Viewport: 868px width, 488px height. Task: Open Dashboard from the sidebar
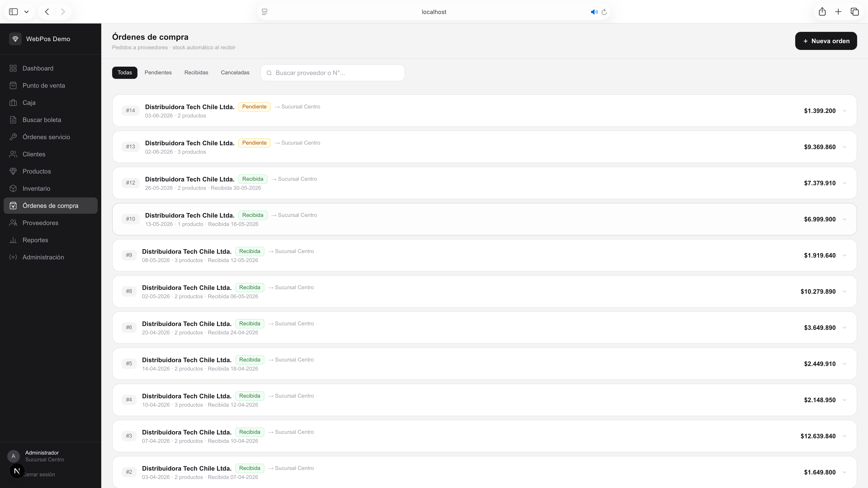[x=51, y=68]
